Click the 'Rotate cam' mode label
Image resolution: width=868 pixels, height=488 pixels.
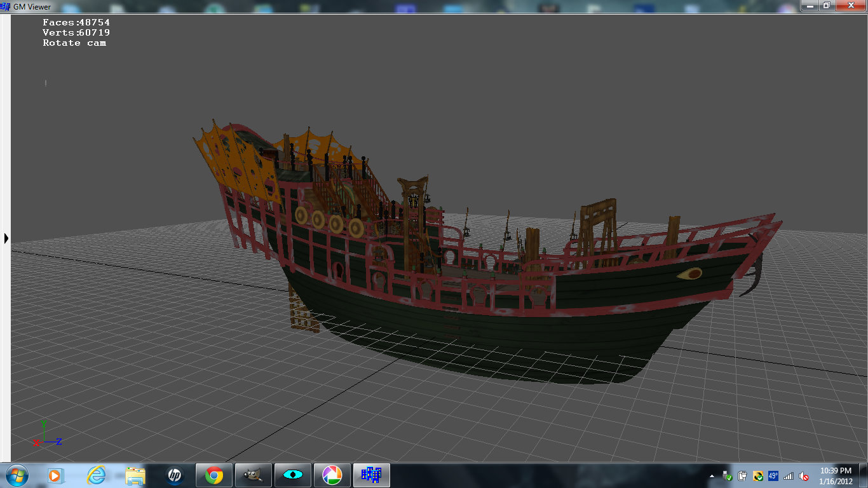74,43
